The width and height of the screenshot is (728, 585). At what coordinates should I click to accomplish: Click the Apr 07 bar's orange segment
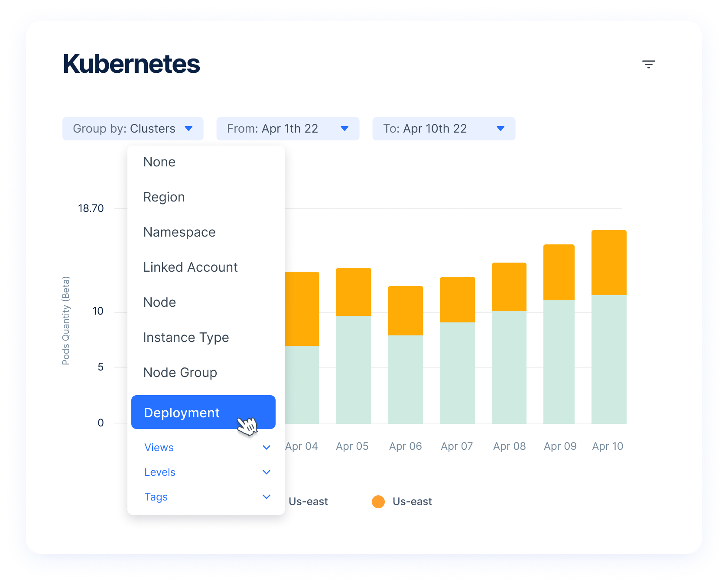458,299
